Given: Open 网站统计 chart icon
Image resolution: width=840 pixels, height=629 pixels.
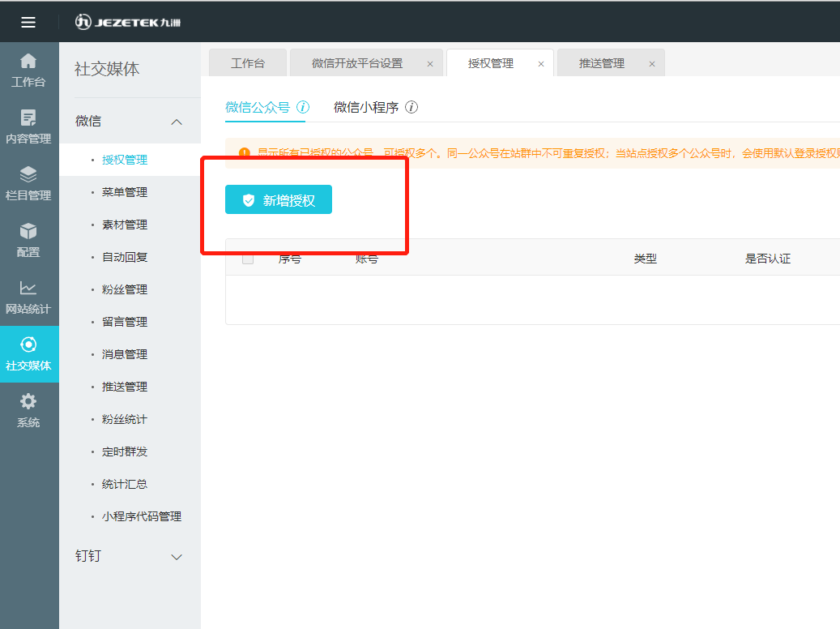Looking at the screenshot, I should [28, 289].
